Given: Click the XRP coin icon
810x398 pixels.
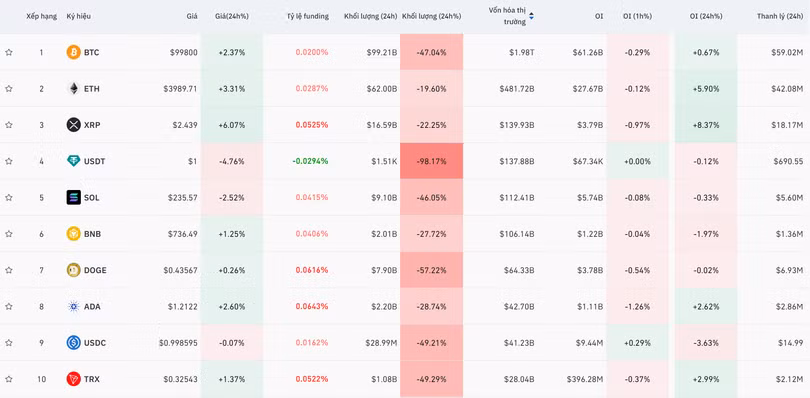Looking at the screenshot, I should pos(74,125).
